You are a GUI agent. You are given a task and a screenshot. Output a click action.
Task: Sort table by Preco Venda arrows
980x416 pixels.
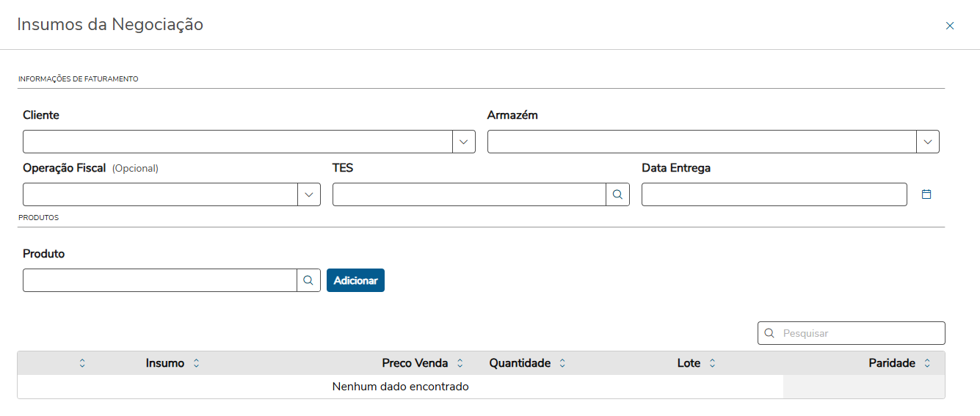[x=460, y=363]
